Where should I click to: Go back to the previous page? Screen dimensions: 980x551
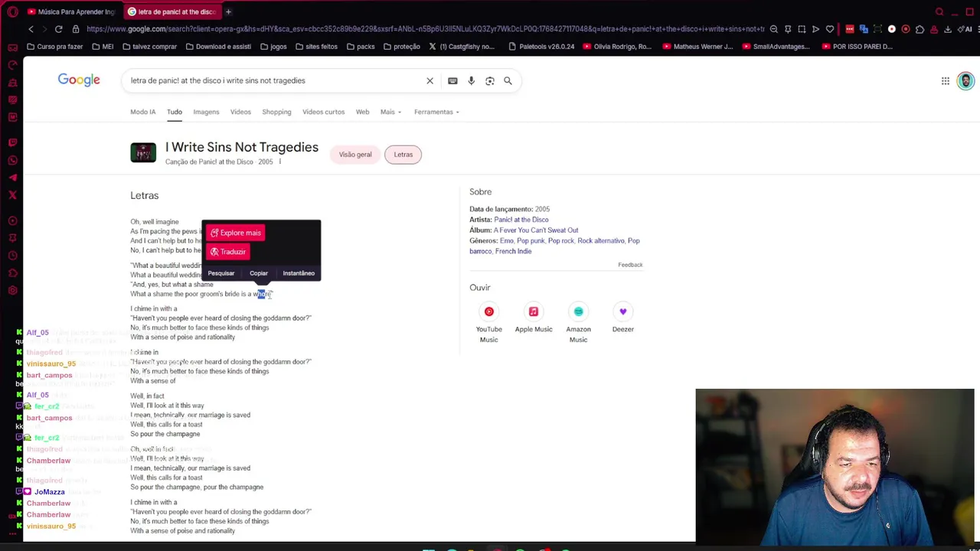[31, 29]
